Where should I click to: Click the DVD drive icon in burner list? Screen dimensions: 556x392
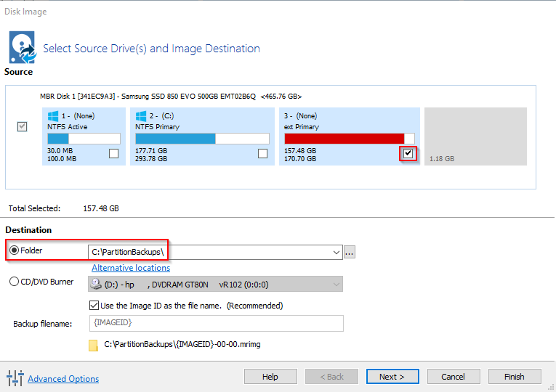point(97,282)
